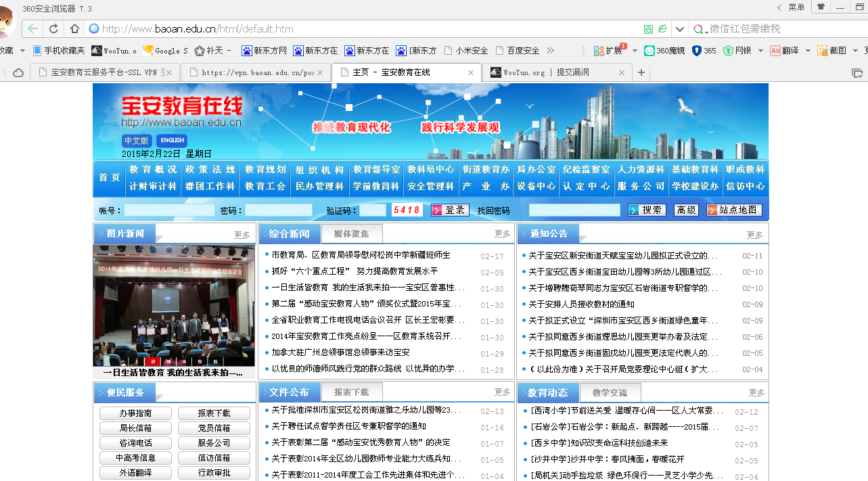868x481 pixels.
Task: Click the 5418 captcha image
Action: coord(407,210)
